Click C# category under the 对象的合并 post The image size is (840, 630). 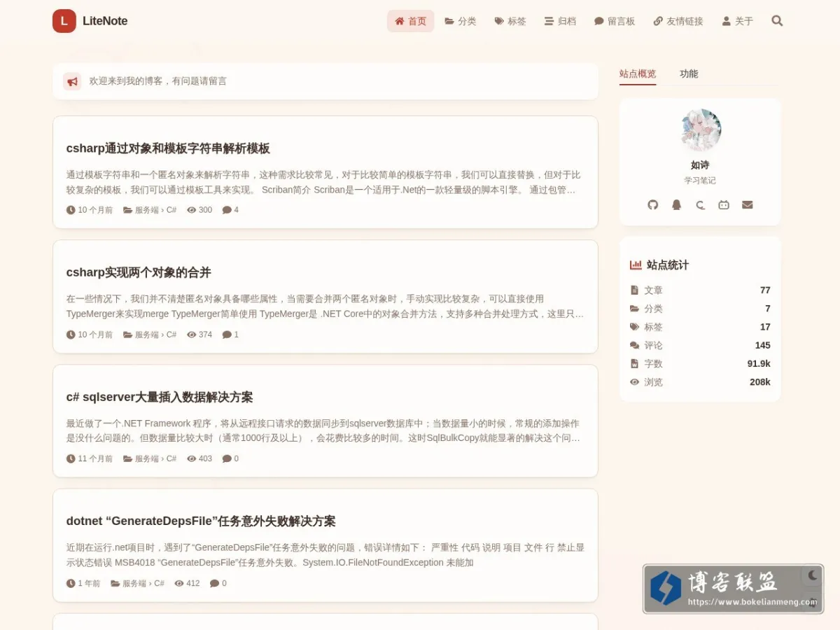(x=171, y=335)
